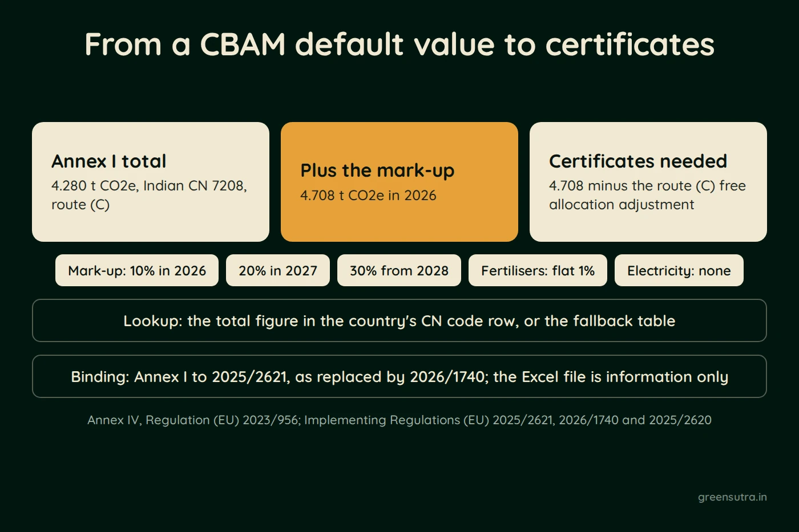Click the text '4.708 t CO2e in 2026'
799x532 pixels.
(368, 196)
